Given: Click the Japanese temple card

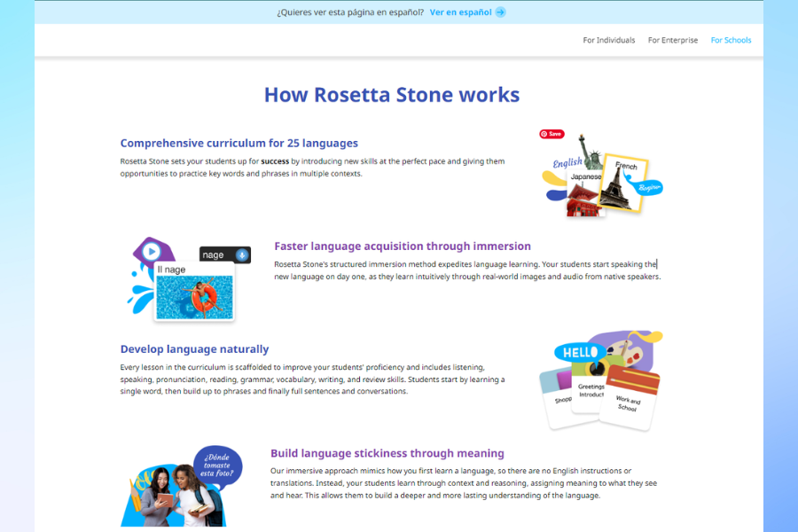Looking at the screenshot, I should (x=585, y=193).
